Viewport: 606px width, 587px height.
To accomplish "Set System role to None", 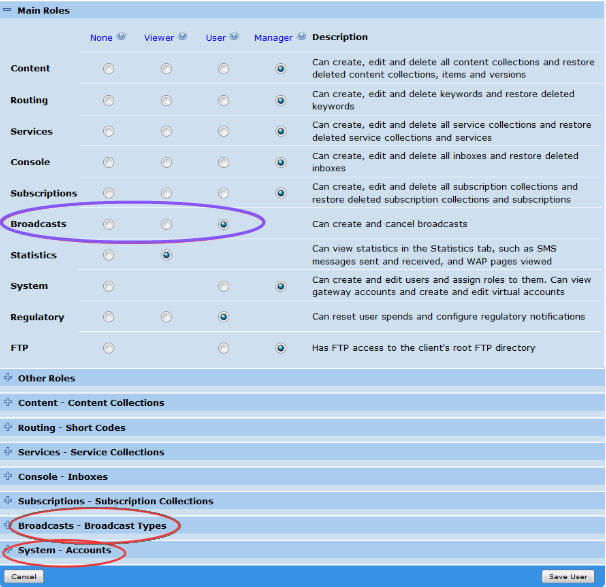I will pyautogui.click(x=109, y=286).
